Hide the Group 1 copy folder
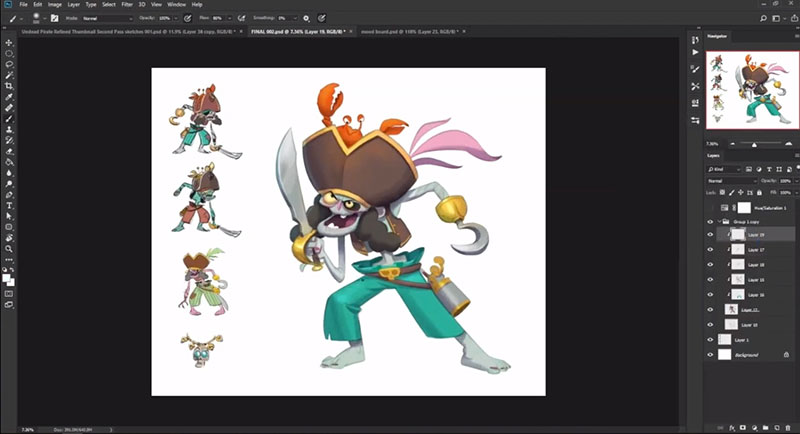800x434 pixels. (x=710, y=221)
